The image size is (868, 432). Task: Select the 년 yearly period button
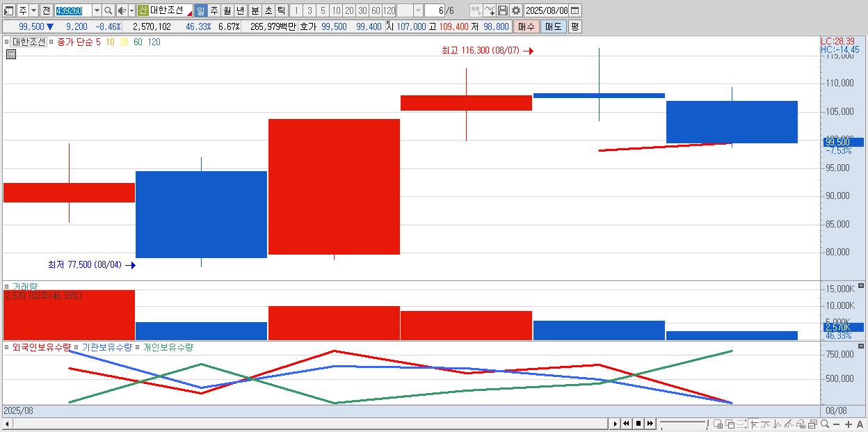tap(240, 10)
